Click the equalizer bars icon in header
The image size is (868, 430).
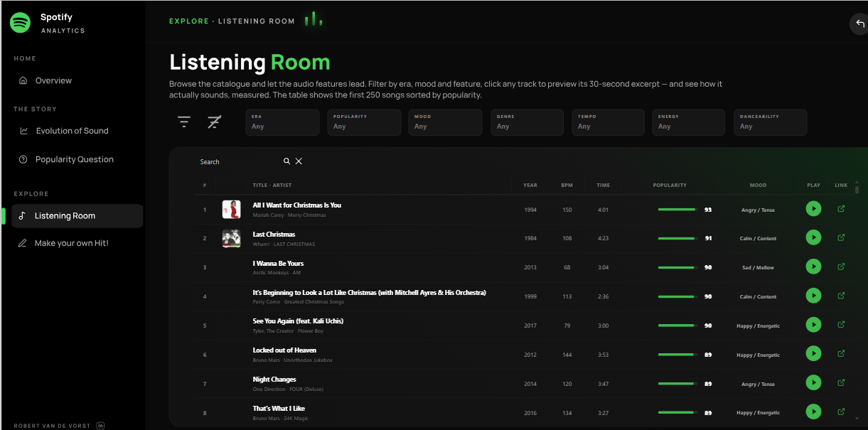[314, 20]
